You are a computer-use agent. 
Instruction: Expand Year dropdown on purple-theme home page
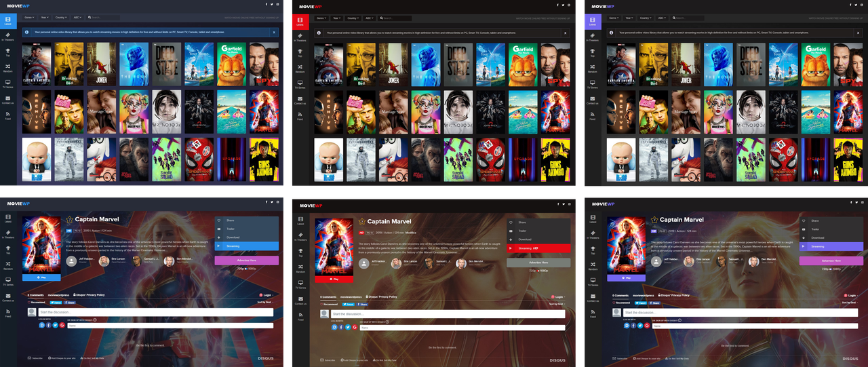click(630, 18)
